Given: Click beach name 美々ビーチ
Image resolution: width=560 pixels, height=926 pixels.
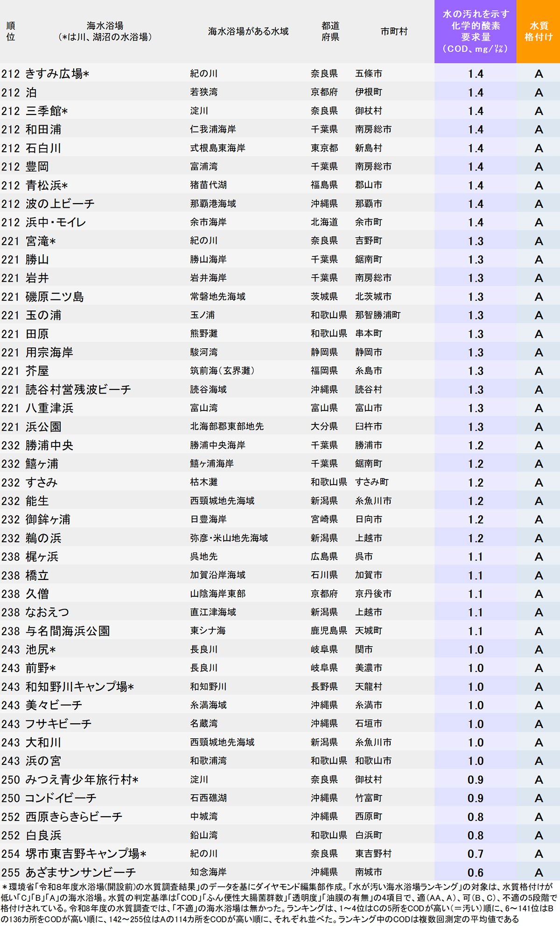Looking at the screenshot, I should tap(54, 705).
